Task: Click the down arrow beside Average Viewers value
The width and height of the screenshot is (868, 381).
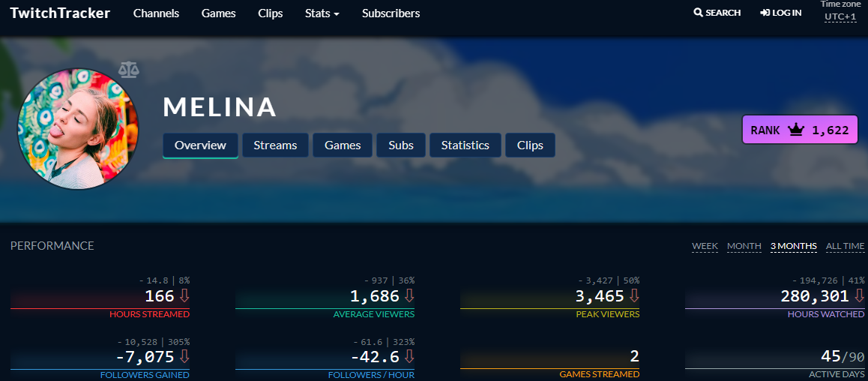Action: tap(409, 295)
